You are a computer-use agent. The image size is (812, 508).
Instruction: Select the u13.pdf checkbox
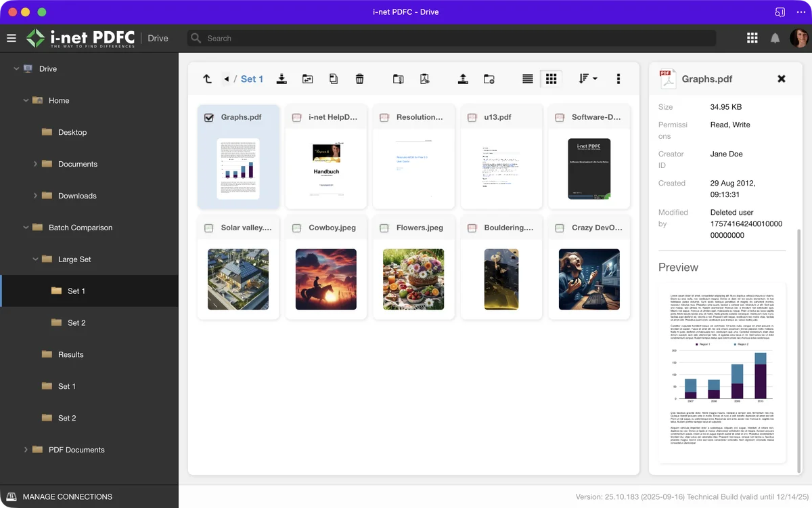point(472,117)
